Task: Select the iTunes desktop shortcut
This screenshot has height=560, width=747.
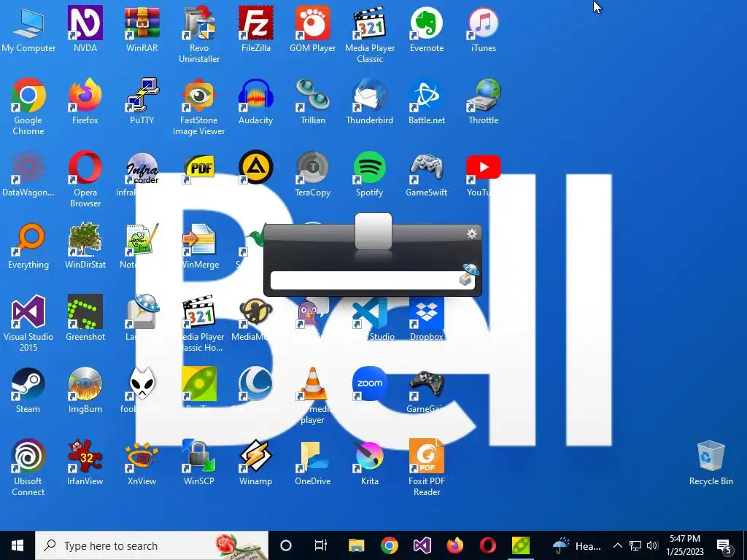Action: [x=483, y=29]
